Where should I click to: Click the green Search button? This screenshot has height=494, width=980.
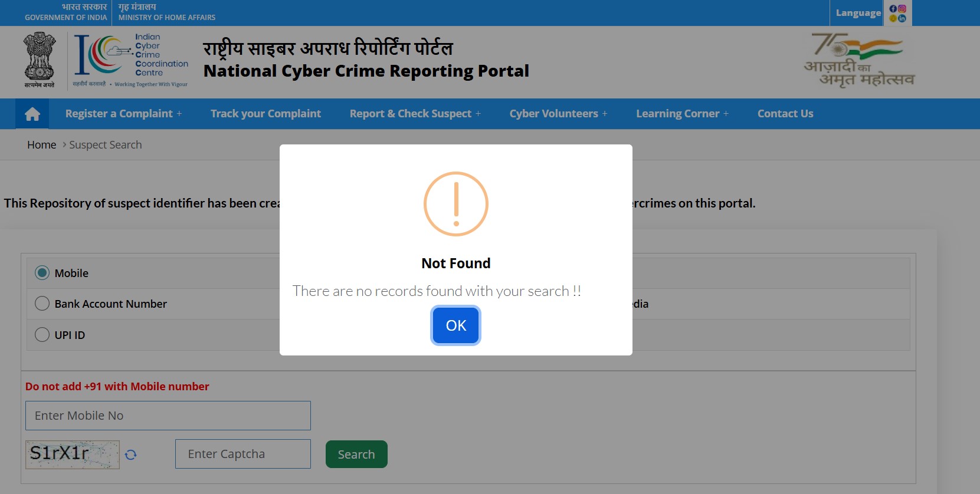pyautogui.click(x=356, y=455)
